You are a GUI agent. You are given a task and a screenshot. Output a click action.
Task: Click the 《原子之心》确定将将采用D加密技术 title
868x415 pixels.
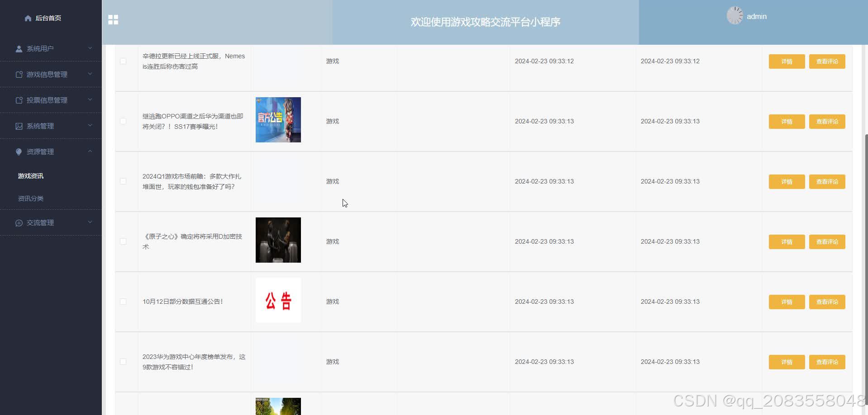point(192,241)
